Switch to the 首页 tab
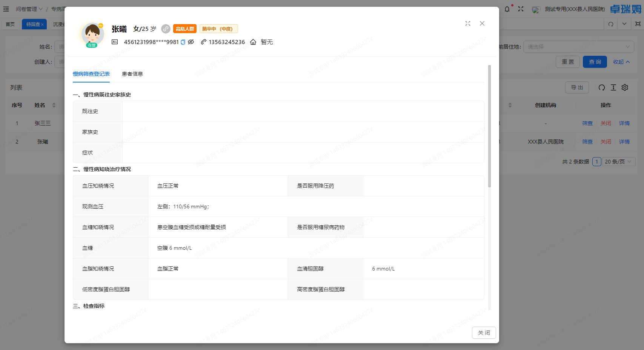 10,24
